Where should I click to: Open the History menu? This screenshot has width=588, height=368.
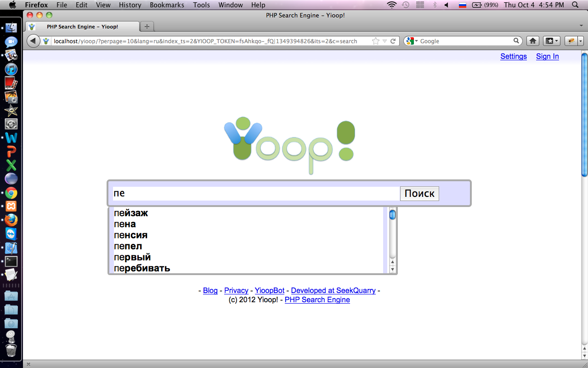coord(130,5)
